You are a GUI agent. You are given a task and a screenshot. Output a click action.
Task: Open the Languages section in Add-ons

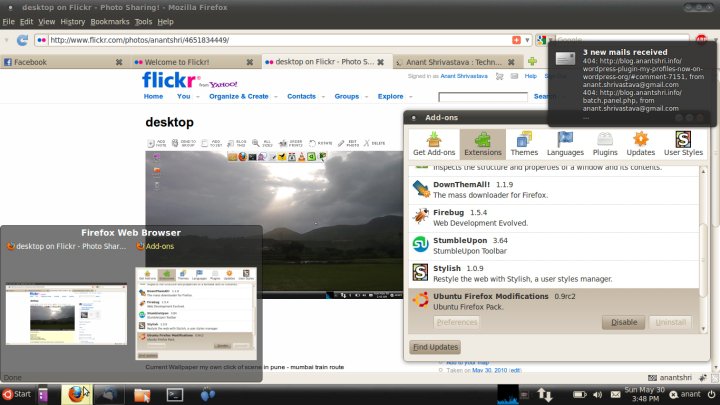pyautogui.click(x=565, y=144)
